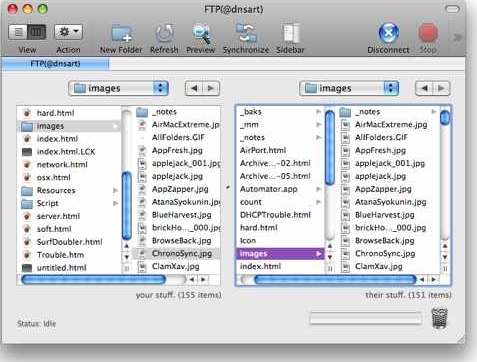Select the FTP(@dnsart) tab
477x362 pixels.
coord(55,63)
